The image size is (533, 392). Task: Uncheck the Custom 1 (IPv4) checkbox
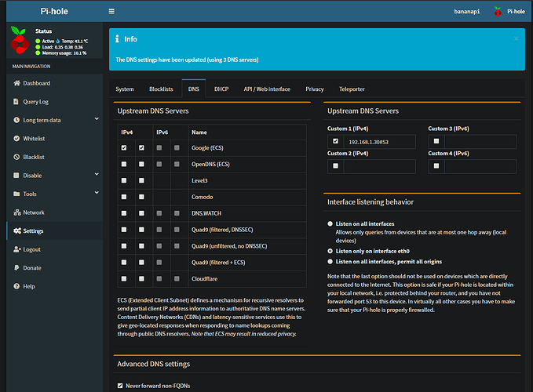point(335,141)
